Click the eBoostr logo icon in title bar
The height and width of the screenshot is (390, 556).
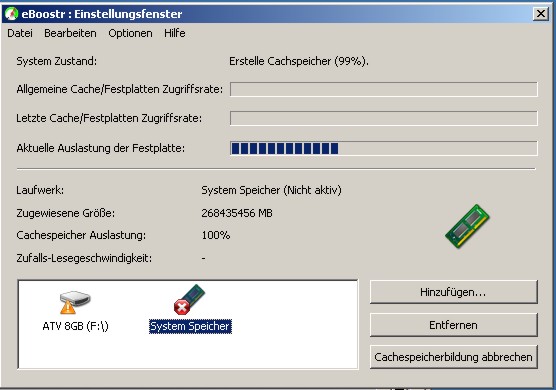pyautogui.click(x=11, y=14)
